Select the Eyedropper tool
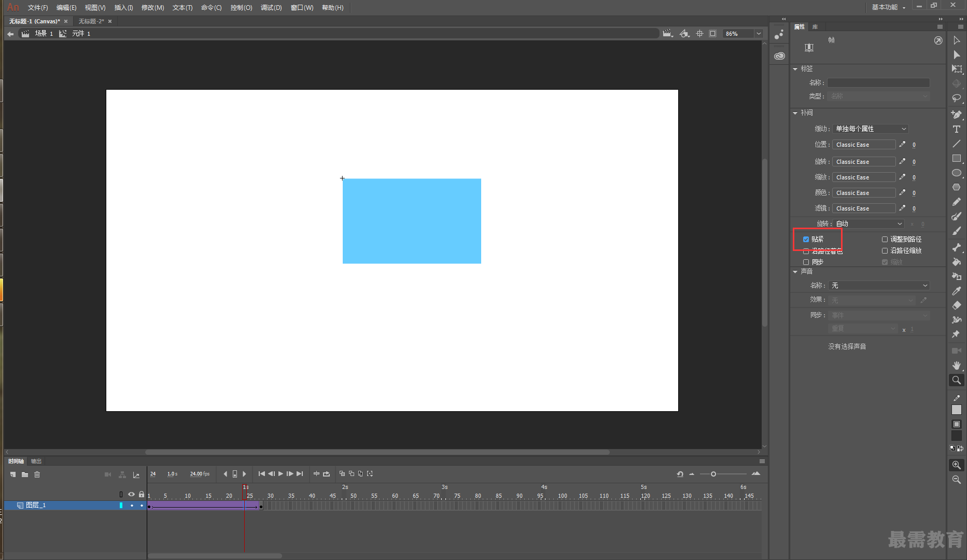Screen dimensions: 967x560 click(x=957, y=291)
